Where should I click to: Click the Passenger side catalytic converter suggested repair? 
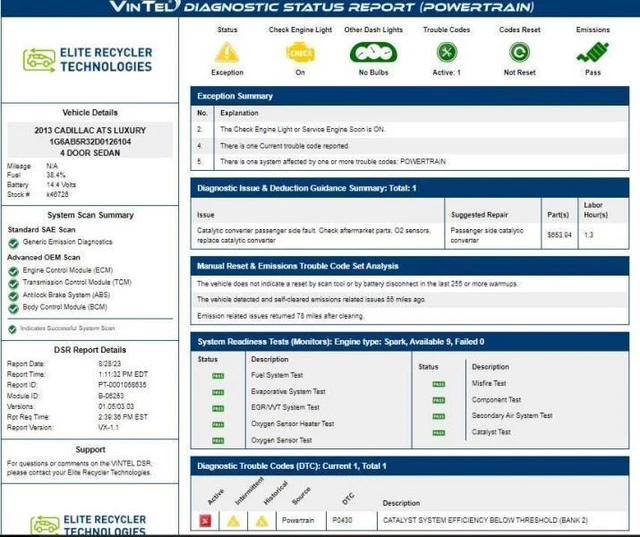tap(487, 235)
